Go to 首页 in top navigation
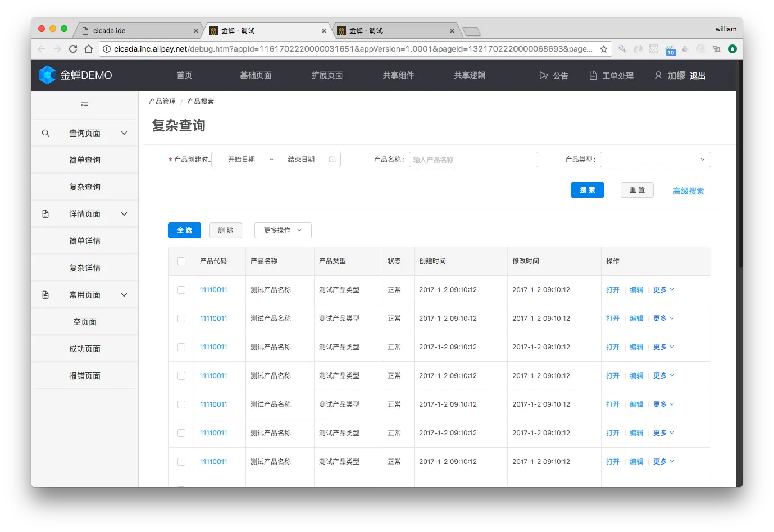 184,75
